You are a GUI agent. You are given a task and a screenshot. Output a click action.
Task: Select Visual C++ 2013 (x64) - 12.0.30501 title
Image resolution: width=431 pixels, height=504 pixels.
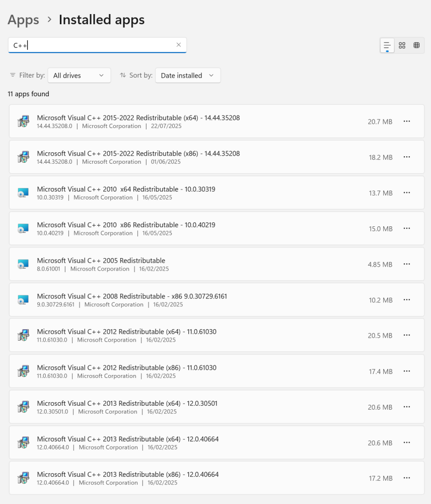127,403
